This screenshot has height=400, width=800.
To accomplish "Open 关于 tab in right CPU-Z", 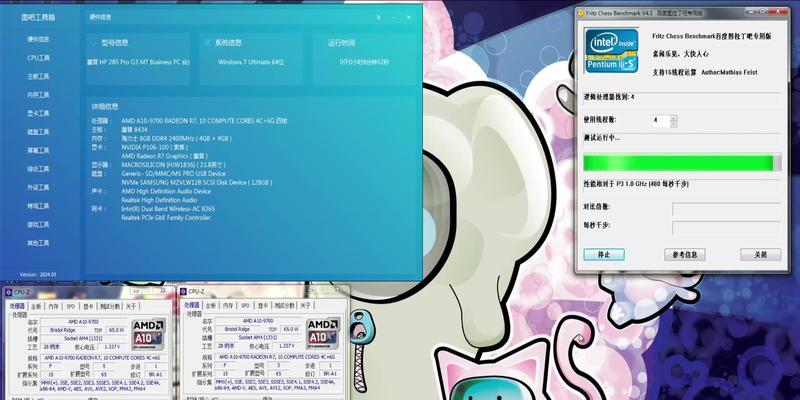I will (305, 306).
